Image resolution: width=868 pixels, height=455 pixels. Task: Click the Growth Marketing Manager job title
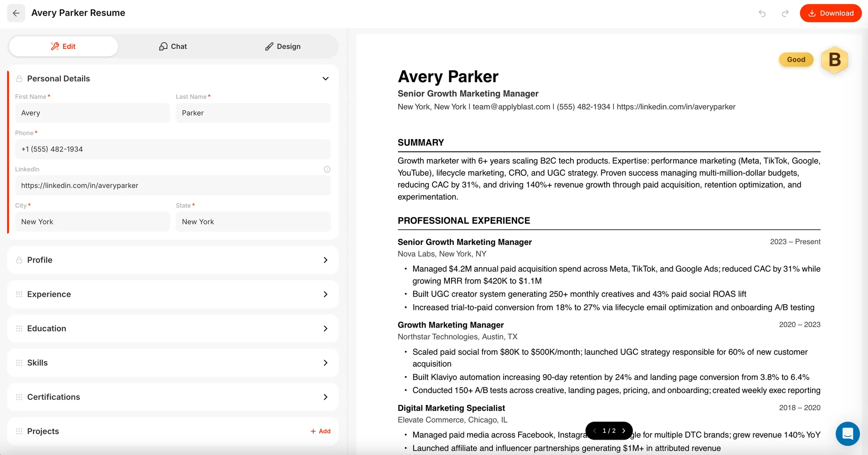(x=451, y=325)
